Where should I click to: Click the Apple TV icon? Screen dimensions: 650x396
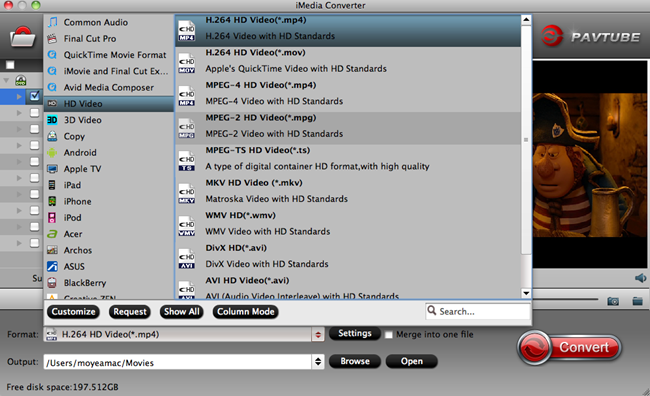[x=52, y=169]
